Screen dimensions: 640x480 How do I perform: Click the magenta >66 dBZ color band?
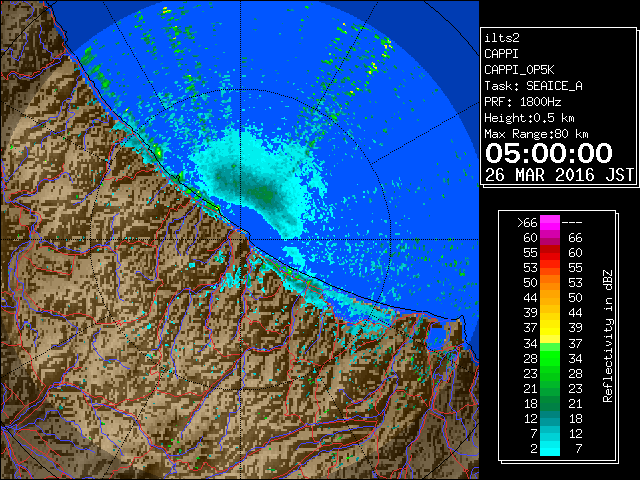(x=550, y=223)
